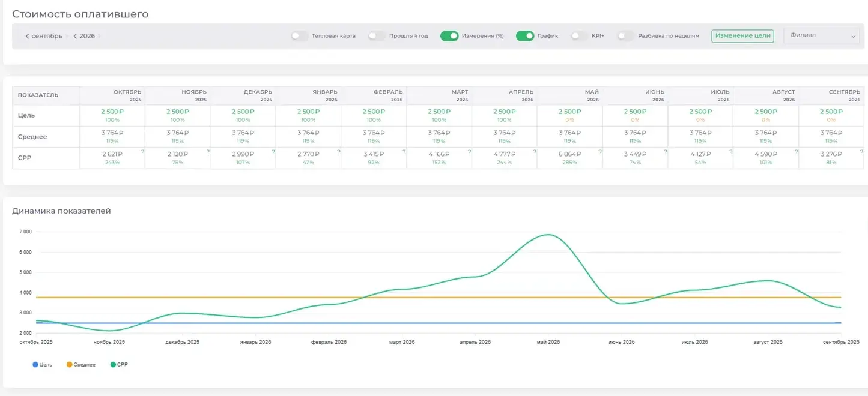Turn on the Прошлый год switch
This screenshot has height=396, width=868.
377,36
